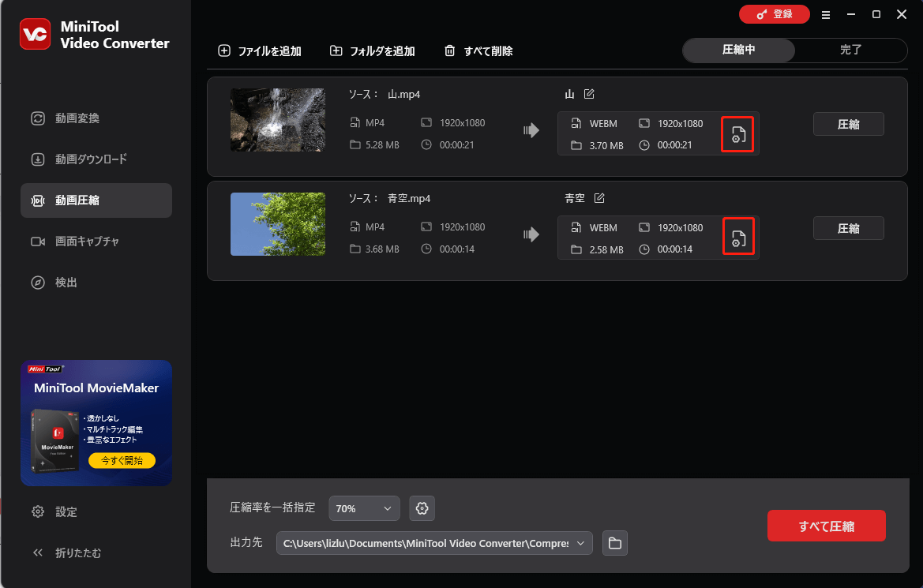Click the MiniTool MovieMaker banner title

pos(96,388)
